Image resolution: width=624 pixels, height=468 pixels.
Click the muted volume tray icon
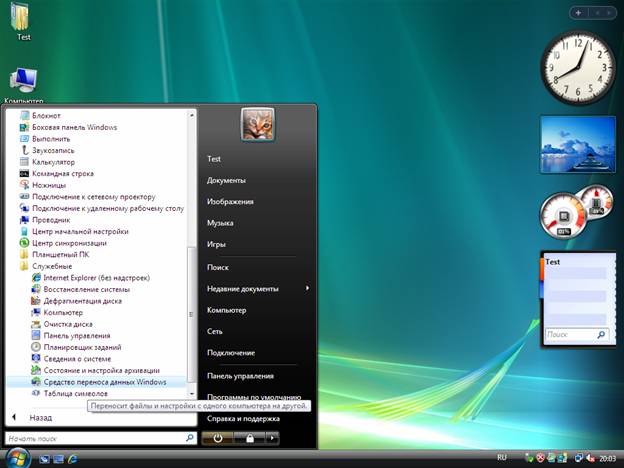pos(591,458)
